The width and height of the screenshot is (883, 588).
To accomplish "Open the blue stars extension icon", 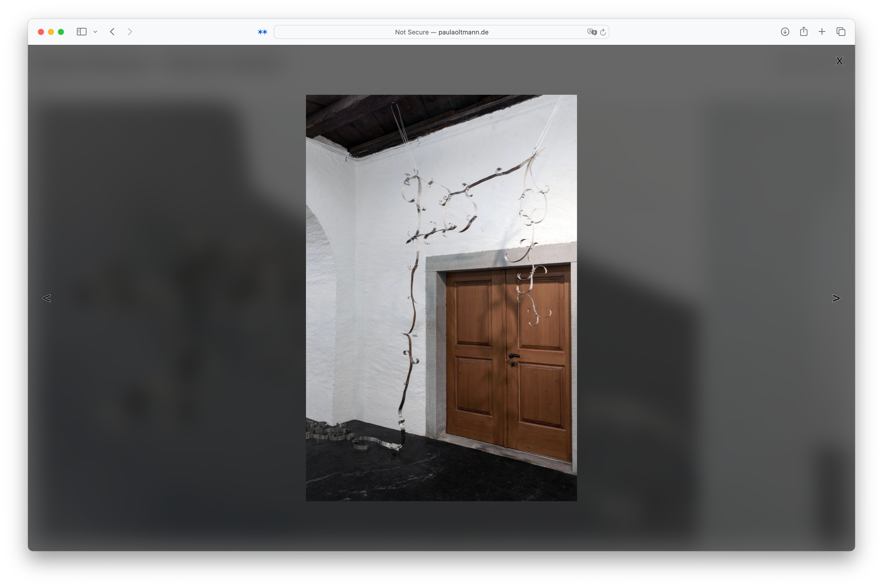I will pyautogui.click(x=262, y=32).
